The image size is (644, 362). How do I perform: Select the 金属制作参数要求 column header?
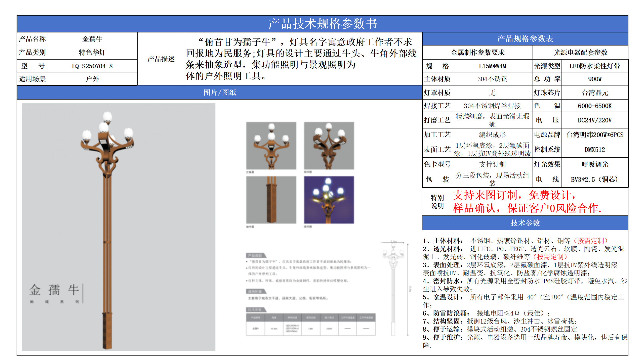tap(478, 52)
